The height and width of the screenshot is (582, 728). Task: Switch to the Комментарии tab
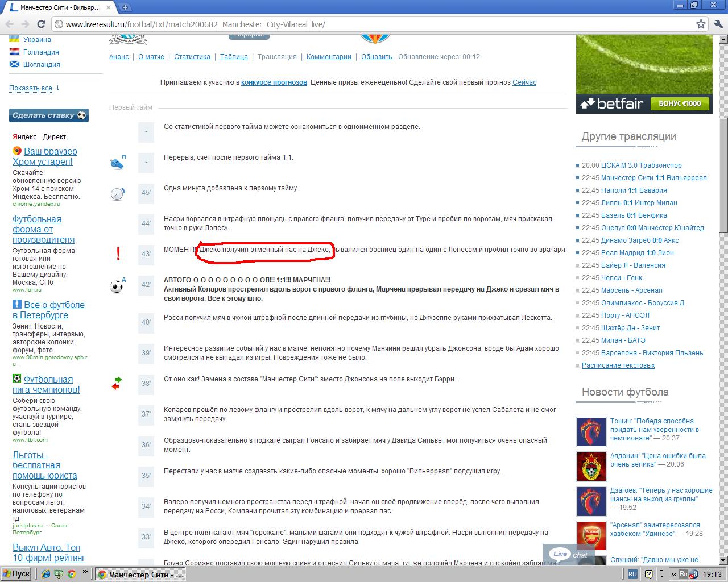329,57
